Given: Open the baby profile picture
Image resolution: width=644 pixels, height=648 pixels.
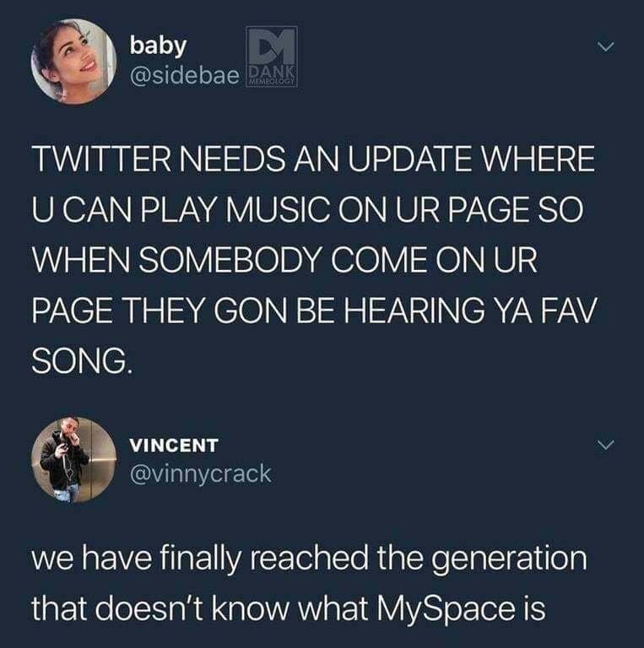Looking at the screenshot, I should 73,61.
